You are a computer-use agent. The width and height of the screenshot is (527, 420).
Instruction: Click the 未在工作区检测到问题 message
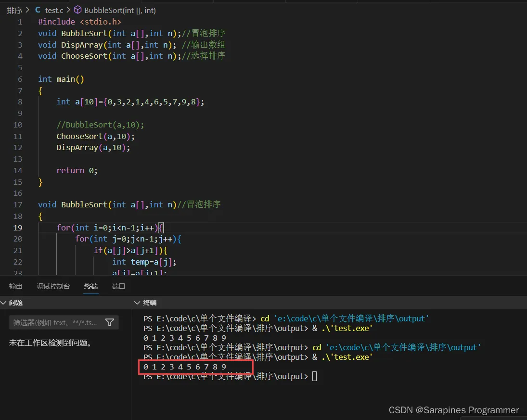[51, 343]
